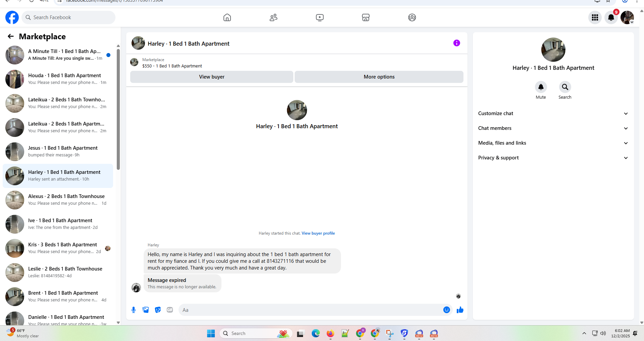Click chat header title Harley 1 Bed

(189, 44)
